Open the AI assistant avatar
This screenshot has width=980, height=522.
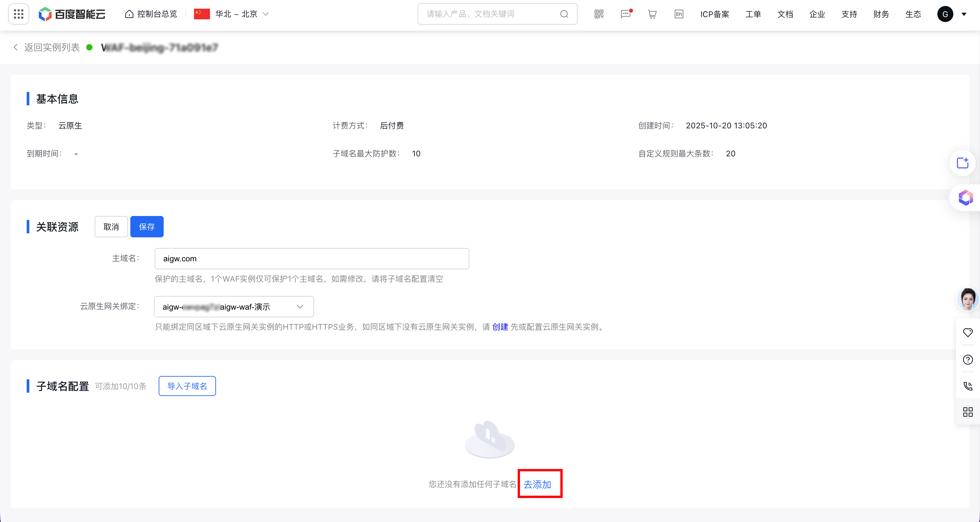(x=967, y=299)
